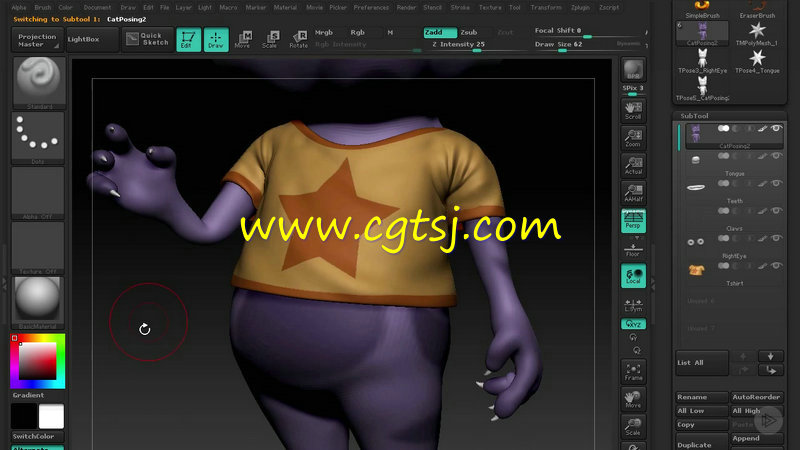Viewport: 800px width, 450px height.
Task: Click the Append subtool button
Action: (756, 438)
